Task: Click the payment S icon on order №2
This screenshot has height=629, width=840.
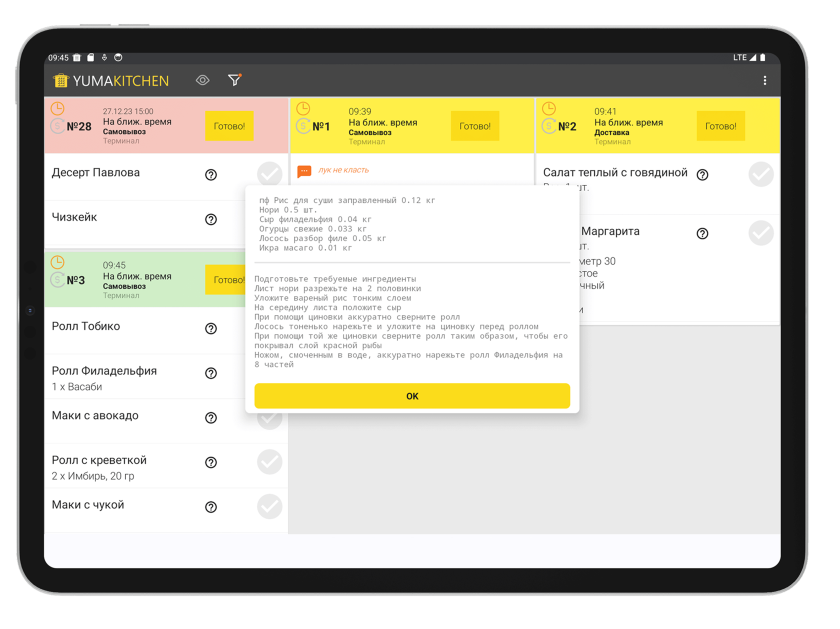Action: (549, 126)
